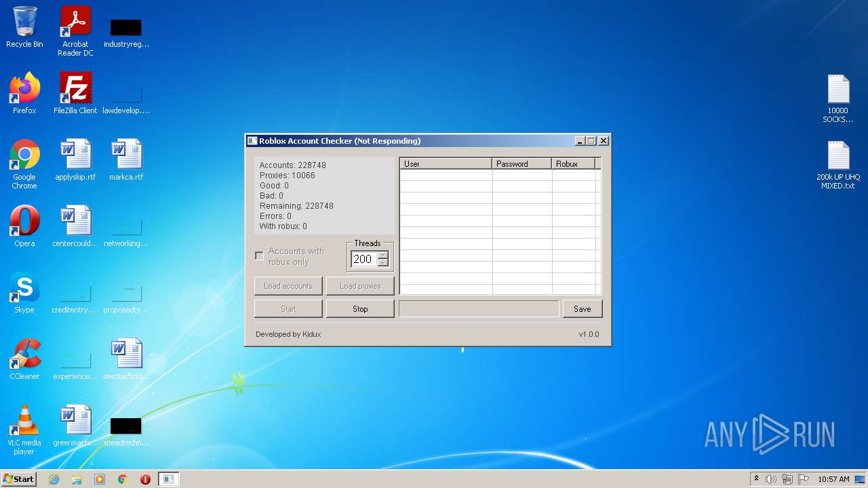Image resolution: width=868 pixels, height=488 pixels.
Task: Open the seentechnol document icon
Action: pos(126,359)
